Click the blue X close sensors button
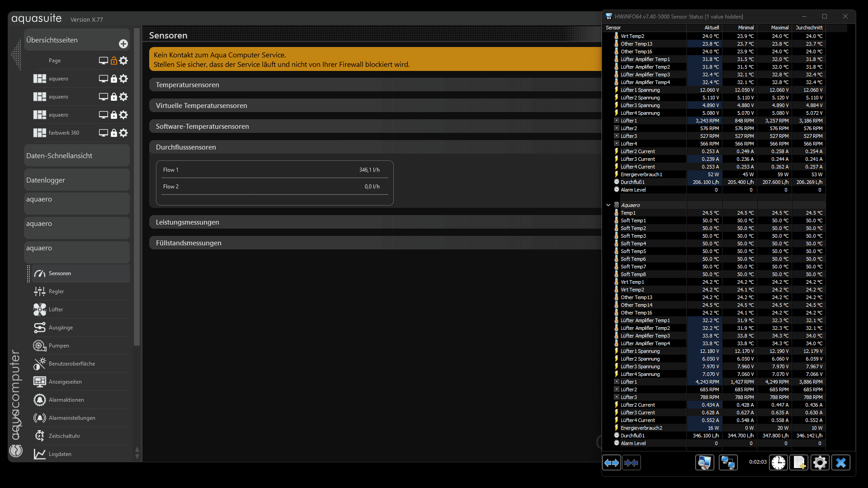 [x=841, y=463]
